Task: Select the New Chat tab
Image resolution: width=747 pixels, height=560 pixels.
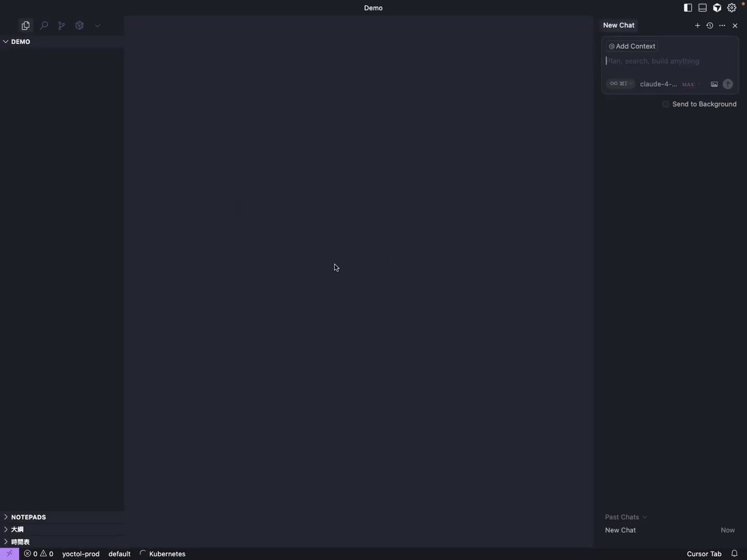Action: 618,25
